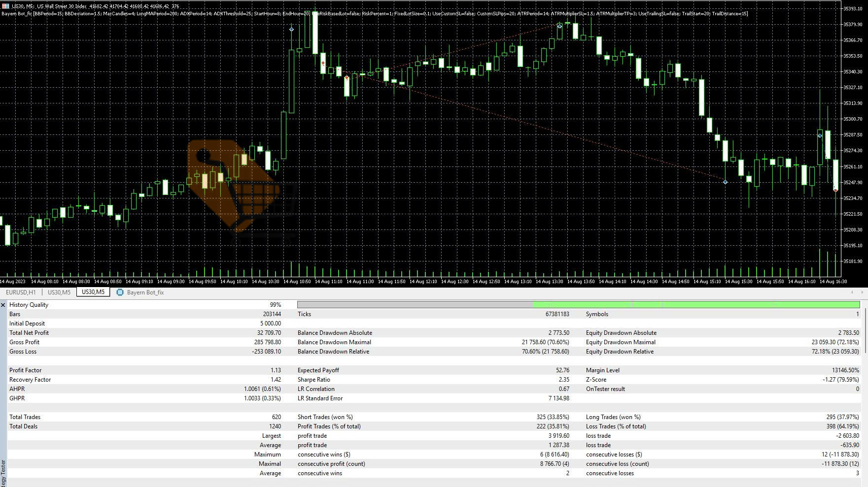
Task: Close the Strategy Tester panel
Action: coord(3,305)
